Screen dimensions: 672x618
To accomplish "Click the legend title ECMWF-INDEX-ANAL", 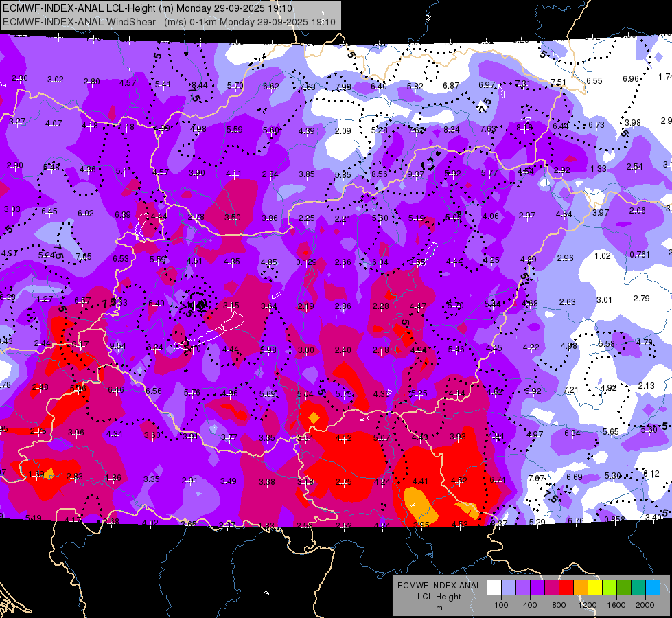I will click(439, 586).
